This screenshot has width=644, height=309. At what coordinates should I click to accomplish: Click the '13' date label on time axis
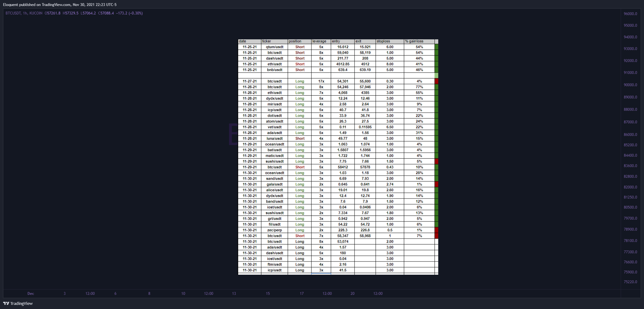pyautogui.click(x=234, y=294)
